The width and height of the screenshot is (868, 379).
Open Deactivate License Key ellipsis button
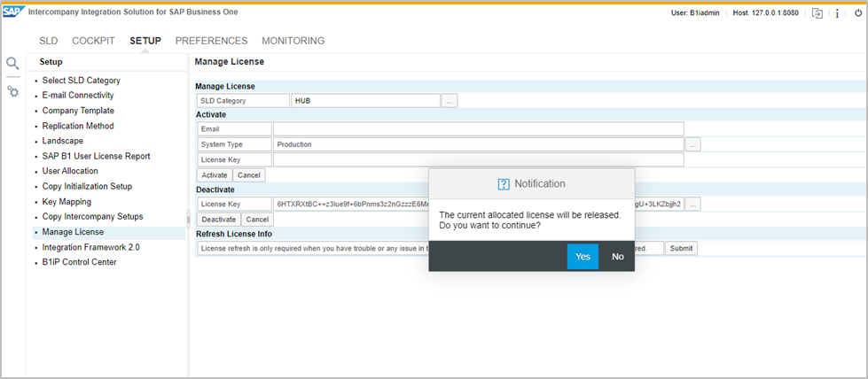pos(693,205)
